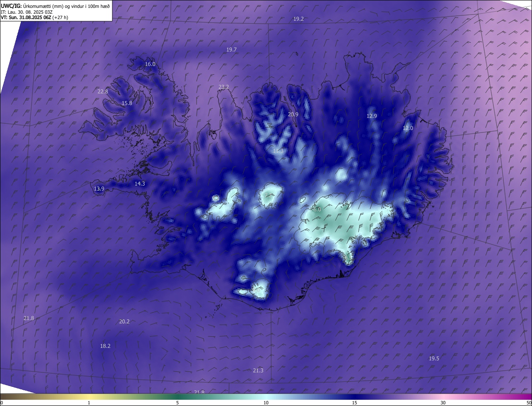The height and width of the screenshot is (406, 532).
Task: Click the 20.9 value label
Action: click(293, 115)
